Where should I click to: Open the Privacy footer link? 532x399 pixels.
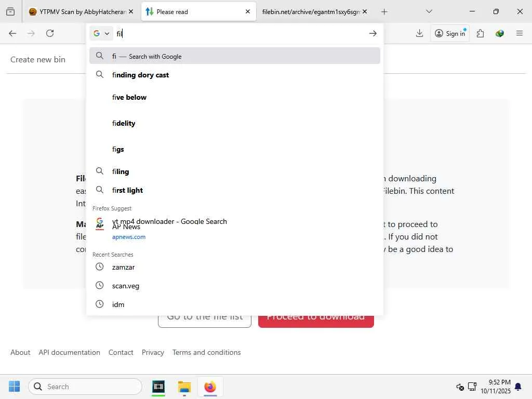(x=153, y=352)
